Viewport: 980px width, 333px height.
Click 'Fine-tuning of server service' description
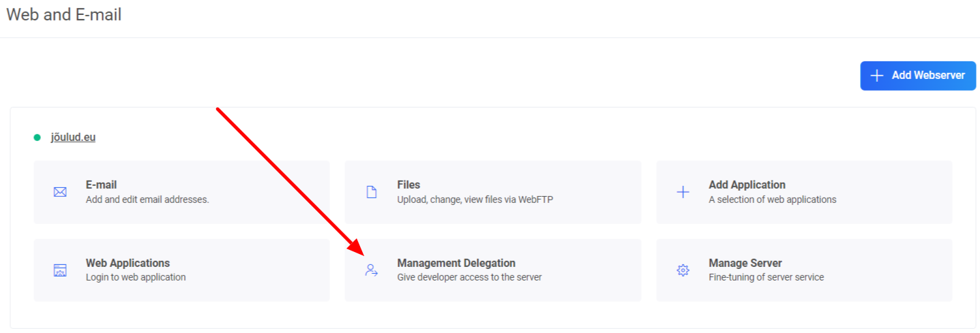(x=766, y=277)
